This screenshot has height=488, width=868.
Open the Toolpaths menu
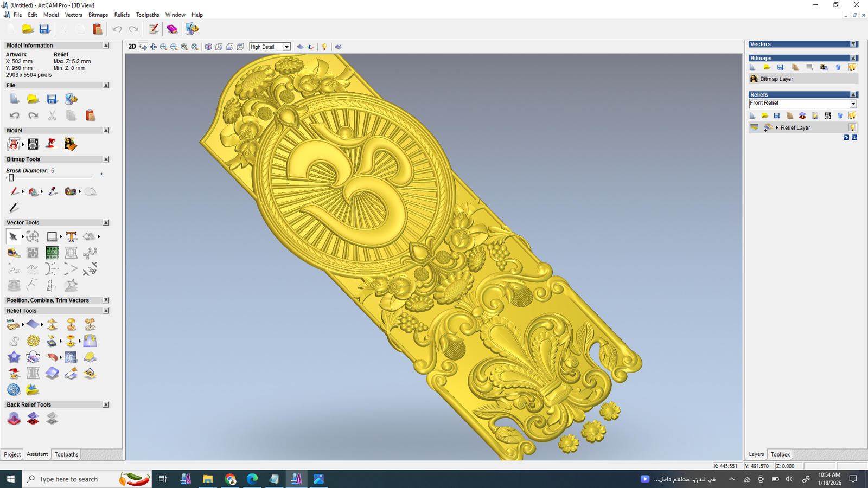point(147,15)
